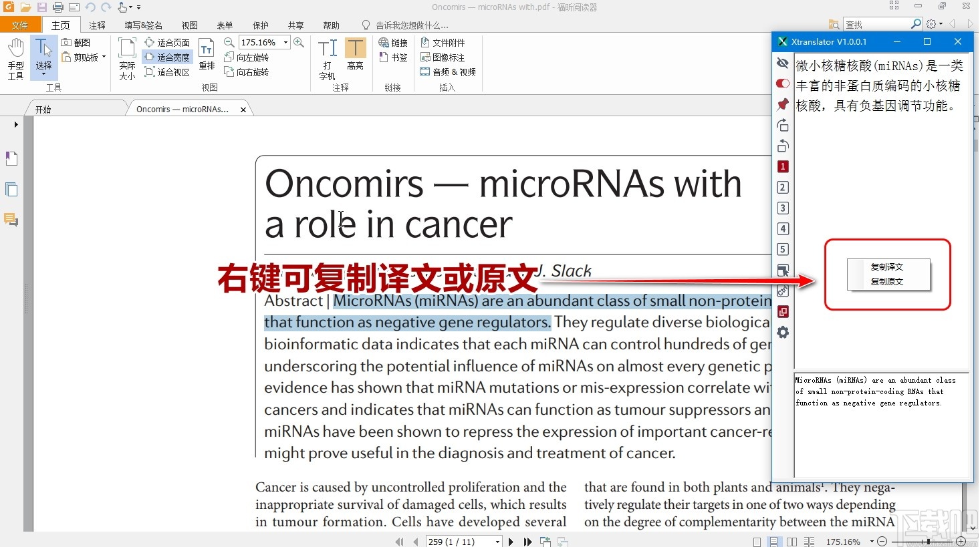Click the search (查找) input field

point(876,24)
